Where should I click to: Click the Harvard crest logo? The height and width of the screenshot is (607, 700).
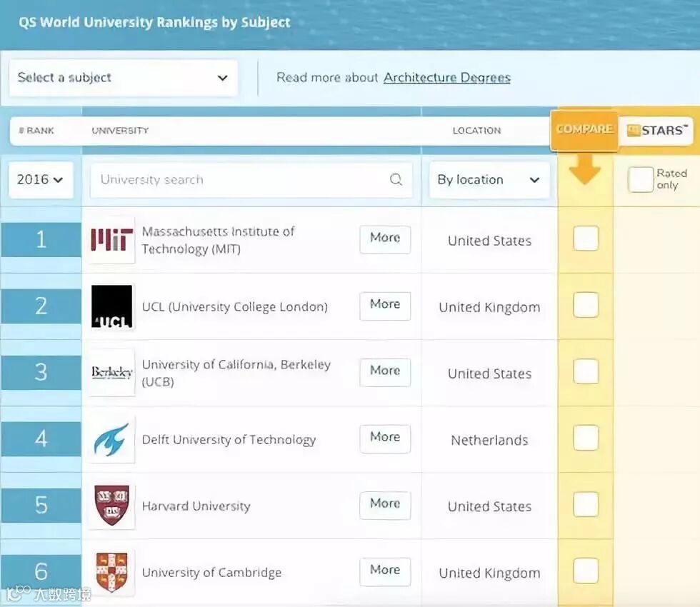pos(112,506)
